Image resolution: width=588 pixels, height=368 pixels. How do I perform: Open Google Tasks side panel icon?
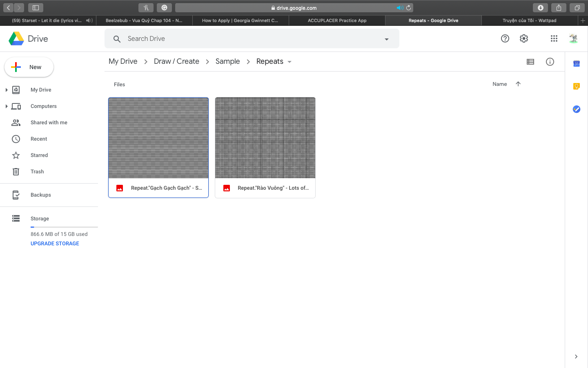pos(576,109)
